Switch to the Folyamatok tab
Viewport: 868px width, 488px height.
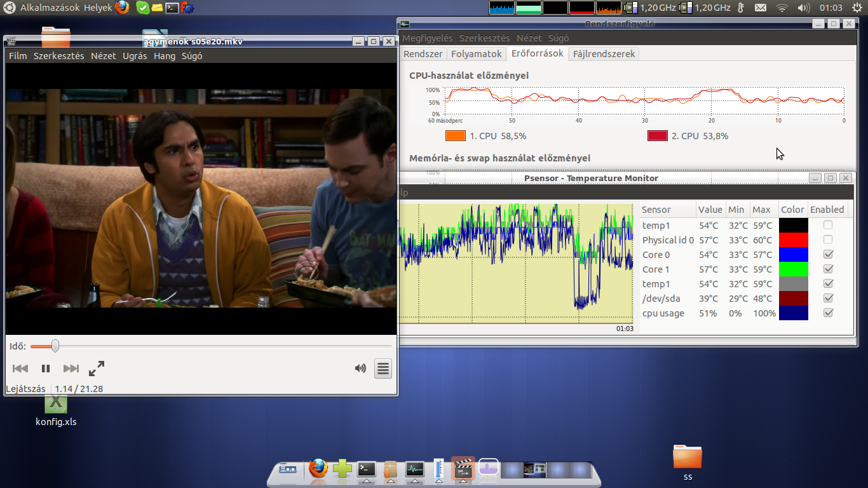pos(477,54)
